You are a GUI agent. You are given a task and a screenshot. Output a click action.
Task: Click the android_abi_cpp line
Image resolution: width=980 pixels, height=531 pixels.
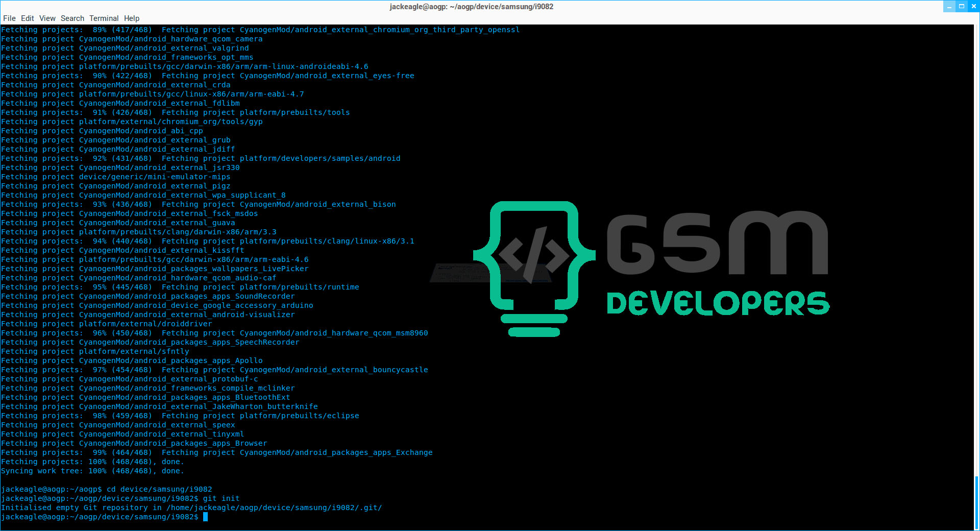[x=102, y=131]
